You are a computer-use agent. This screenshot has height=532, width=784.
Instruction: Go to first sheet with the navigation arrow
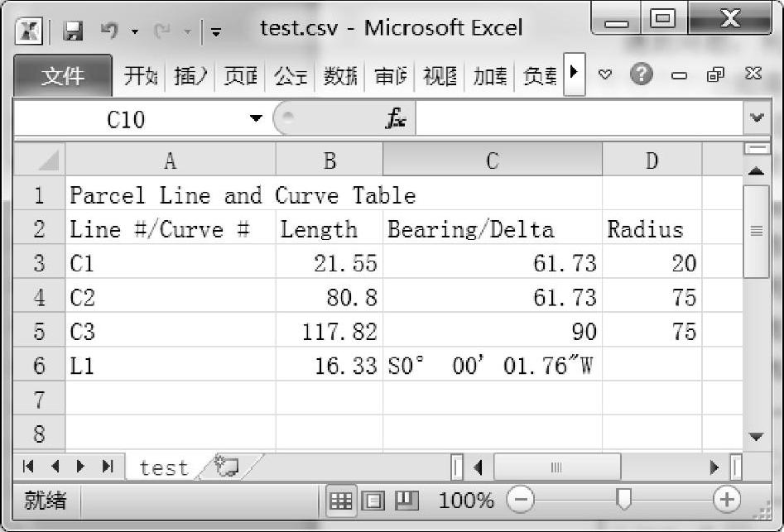point(28,466)
